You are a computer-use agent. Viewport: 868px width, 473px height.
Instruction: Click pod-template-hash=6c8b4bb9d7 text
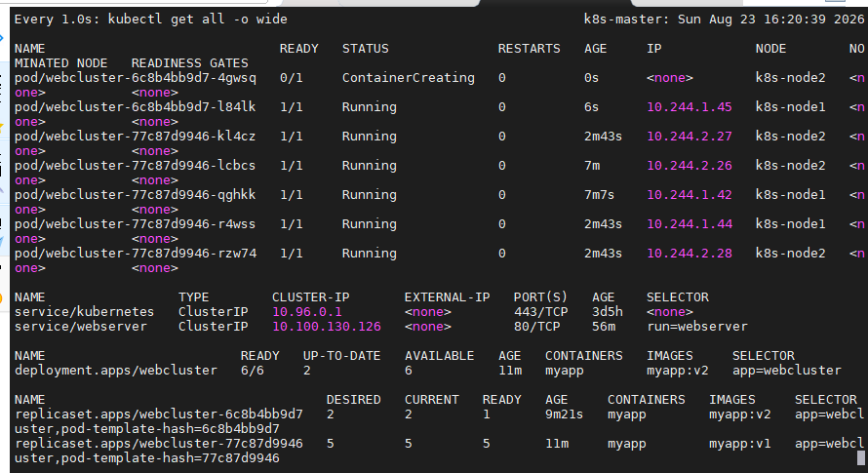click(x=170, y=429)
